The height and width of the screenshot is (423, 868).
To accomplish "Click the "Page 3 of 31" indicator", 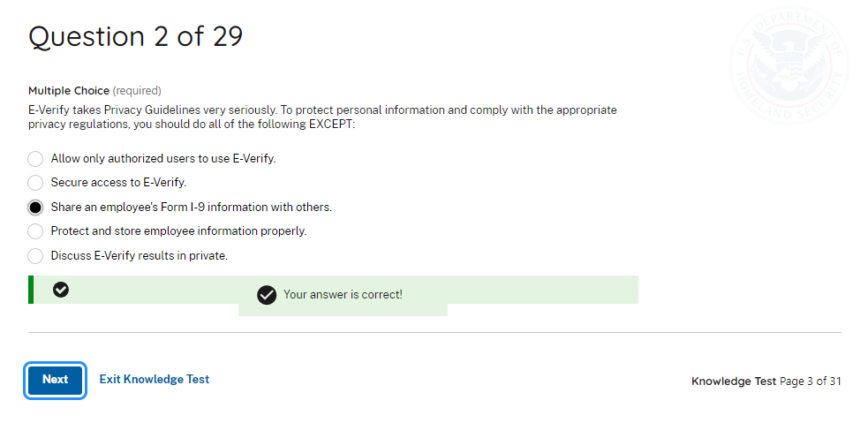I will click(811, 381).
